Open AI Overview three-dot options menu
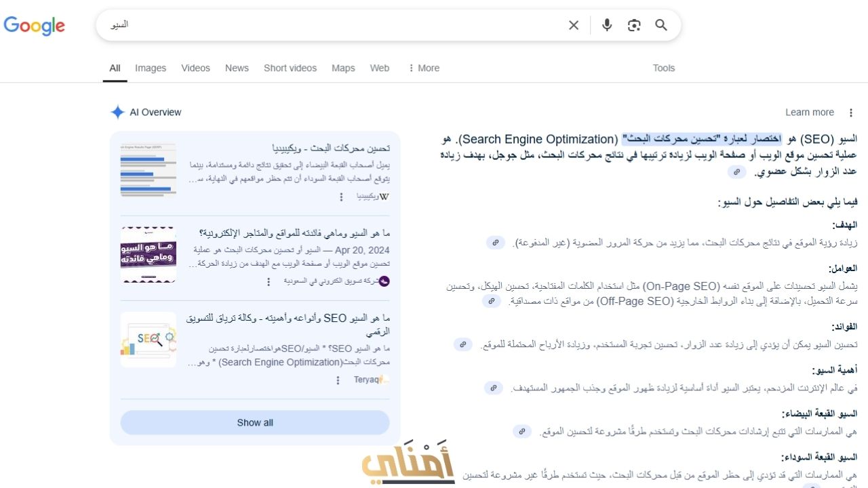 point(851,113)
